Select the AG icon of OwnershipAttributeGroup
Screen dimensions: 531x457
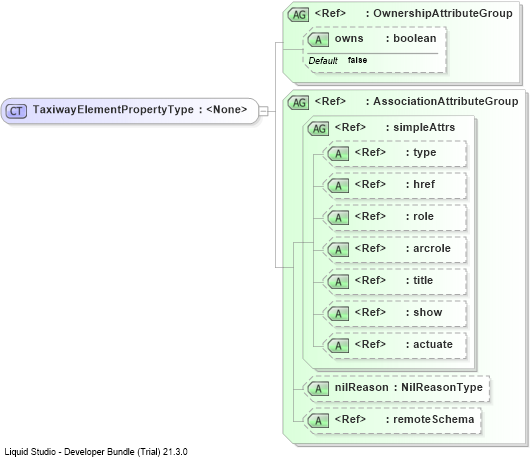(298, 15)
